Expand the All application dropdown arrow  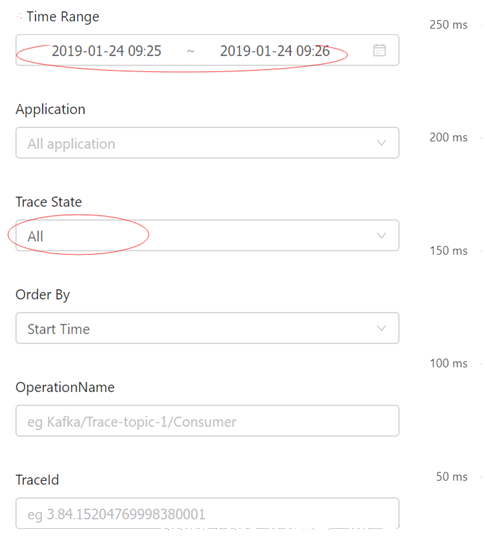pyautogui.click(x=381, y=143)
